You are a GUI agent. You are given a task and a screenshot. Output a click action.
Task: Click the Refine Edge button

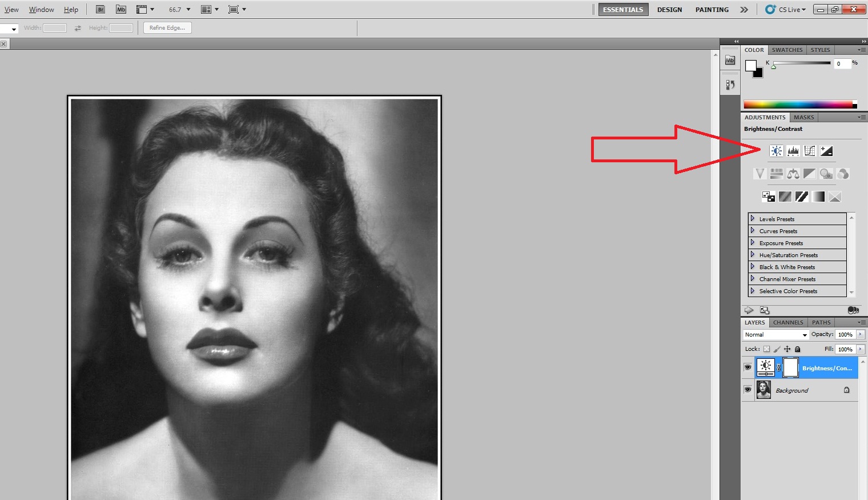pyautogui.click(x=167, y=27)
